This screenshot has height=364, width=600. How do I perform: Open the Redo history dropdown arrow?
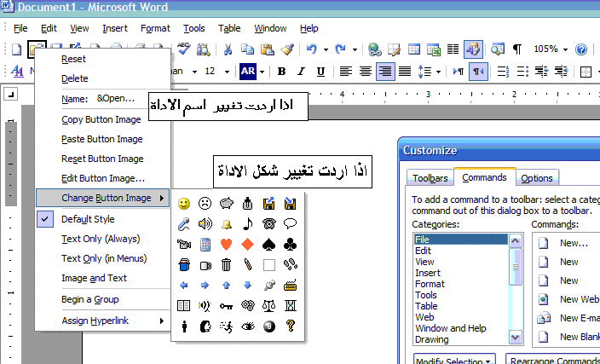[355, 49]
